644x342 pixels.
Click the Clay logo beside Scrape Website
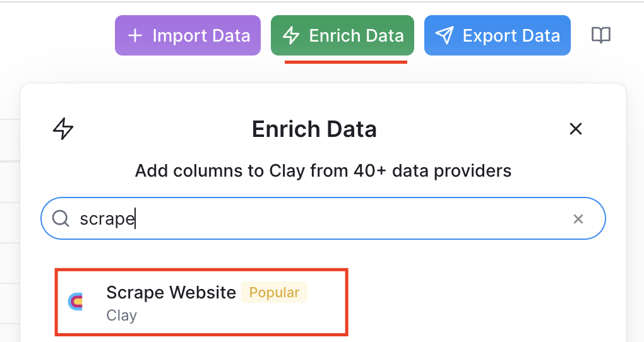click(76, 302)
